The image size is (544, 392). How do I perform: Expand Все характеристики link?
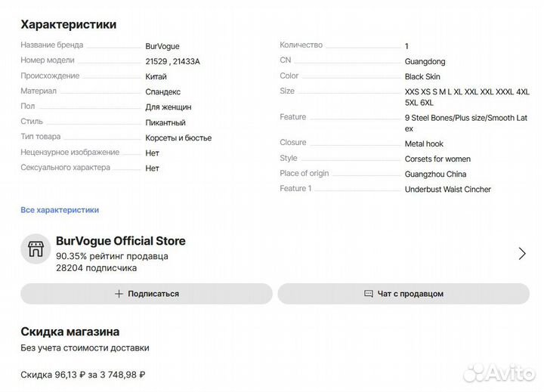coord(60,210)
